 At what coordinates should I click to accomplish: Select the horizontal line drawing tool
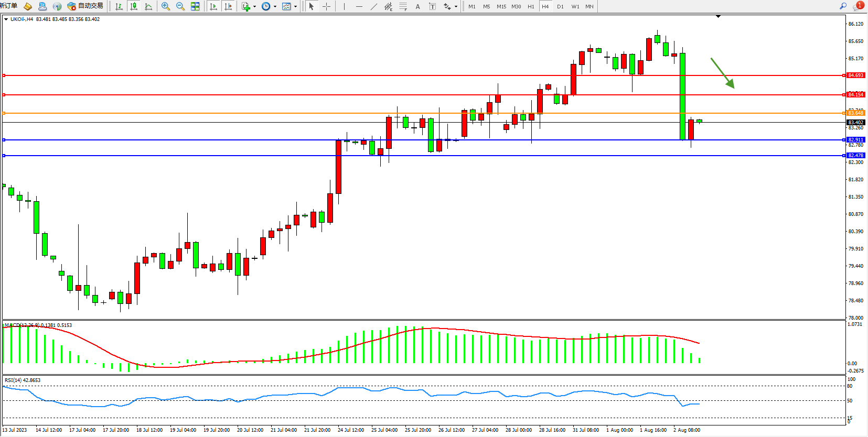[x=359, y=6]
